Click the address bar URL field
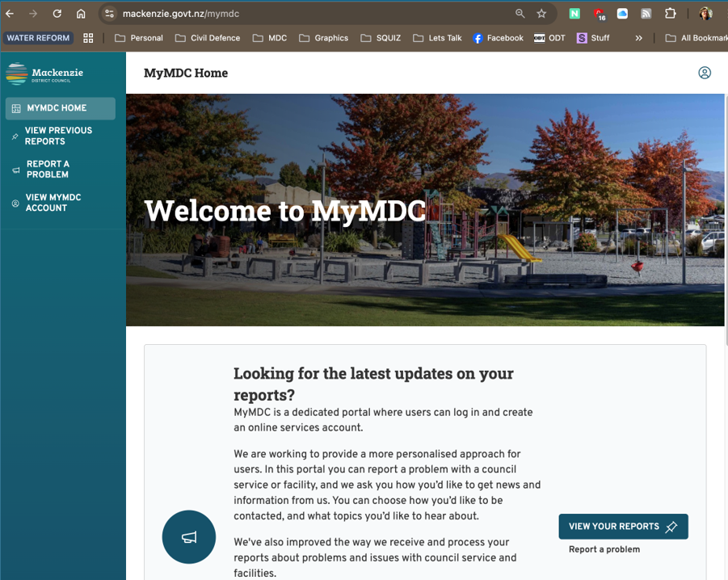Screen dimensions: 728x580 (307, 14)
